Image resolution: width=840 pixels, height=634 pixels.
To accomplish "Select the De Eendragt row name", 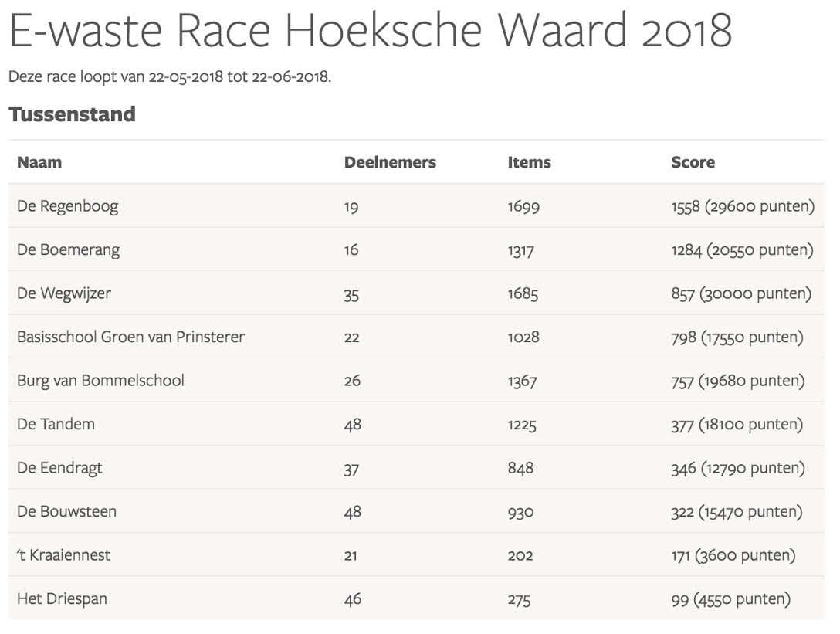I will tap(59, 468).
